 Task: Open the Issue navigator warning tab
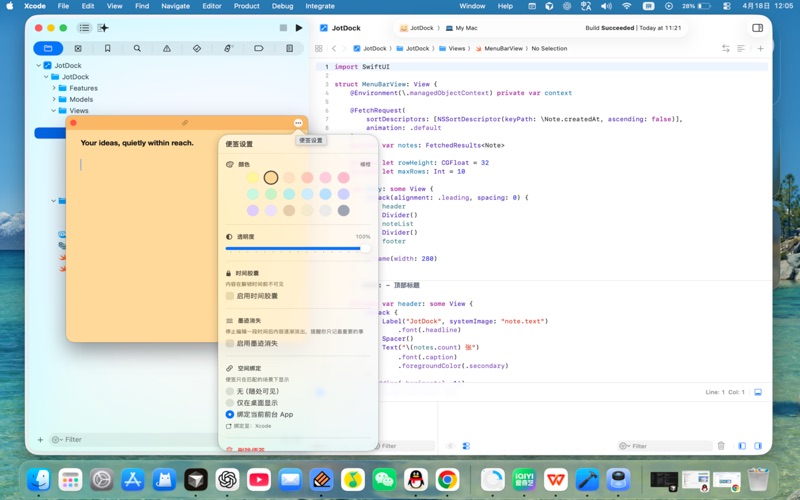pos(167,48)
